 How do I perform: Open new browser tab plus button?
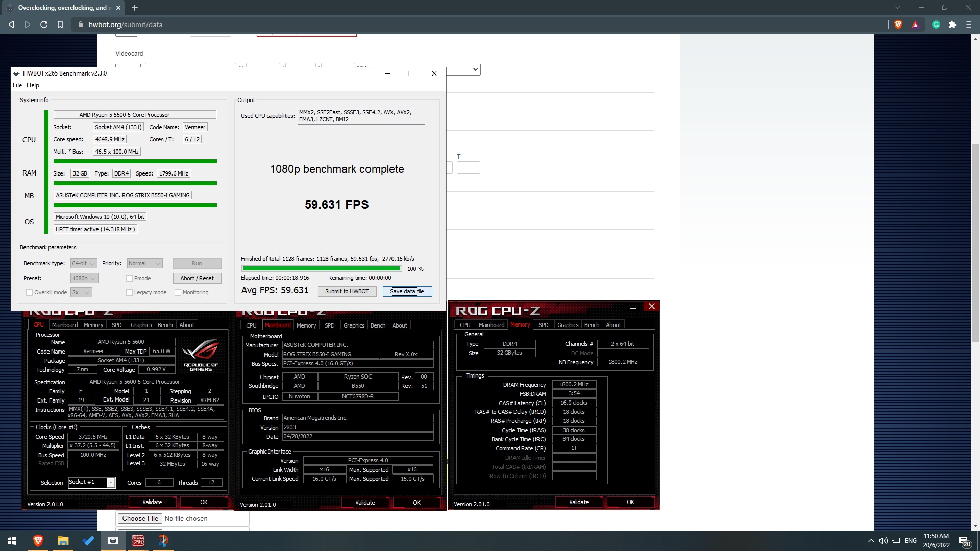(x=135, y=8)
